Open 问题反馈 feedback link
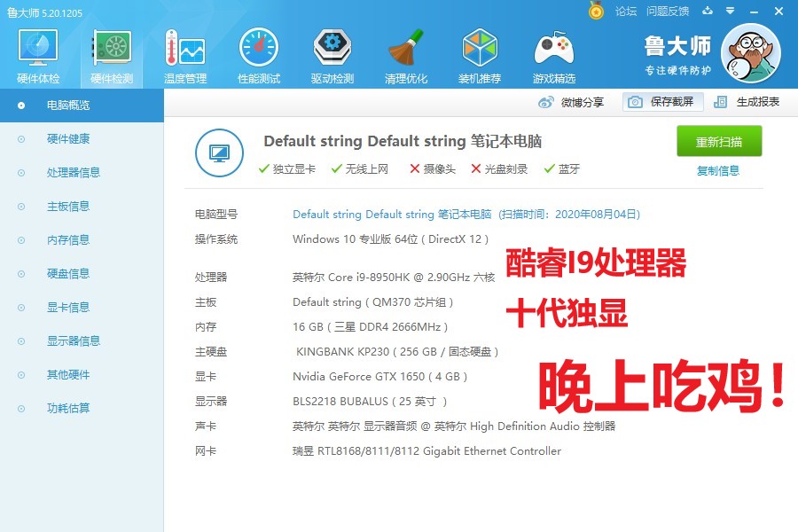 coord(667,11)
